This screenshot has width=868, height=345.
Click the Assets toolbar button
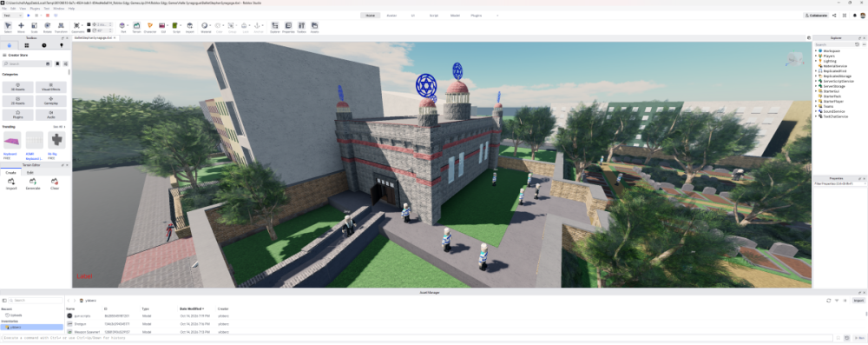(x=314, y=27)
